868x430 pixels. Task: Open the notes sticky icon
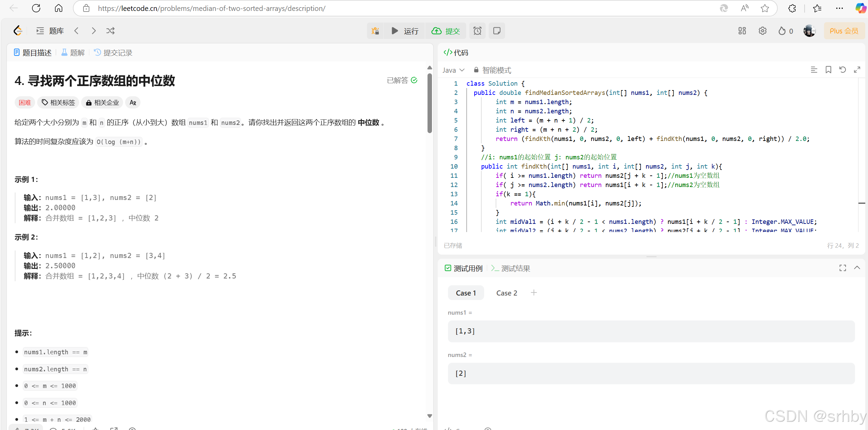(x=497, y=31)
